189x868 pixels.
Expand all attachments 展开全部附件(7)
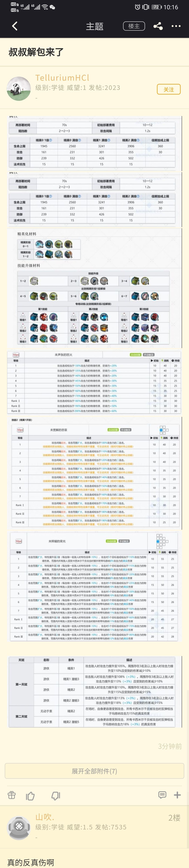pyautogui.click(x=94, y=771)
